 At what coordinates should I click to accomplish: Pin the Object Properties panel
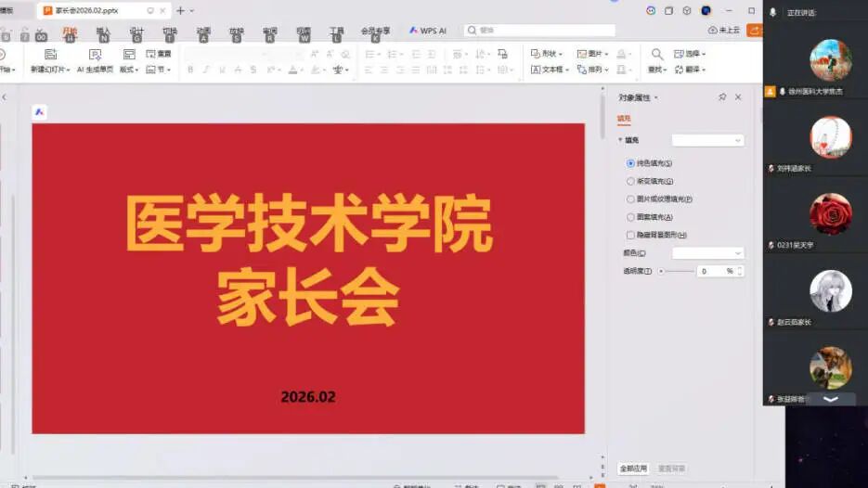[722, 97]
